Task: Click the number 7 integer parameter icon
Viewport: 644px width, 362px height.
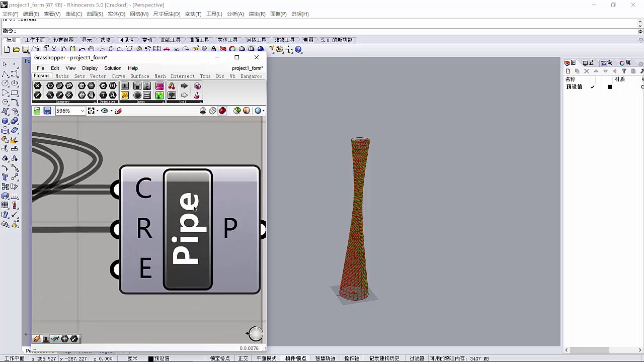Action: pos(103,95)
